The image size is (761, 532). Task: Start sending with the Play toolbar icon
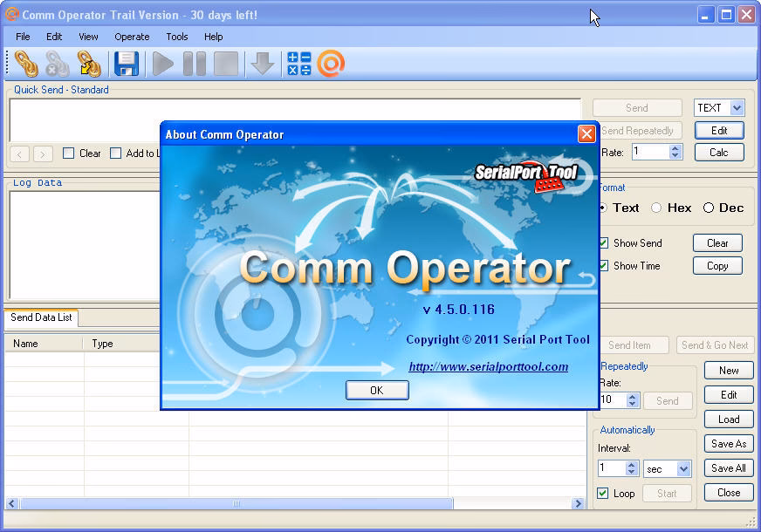[161, 63]
